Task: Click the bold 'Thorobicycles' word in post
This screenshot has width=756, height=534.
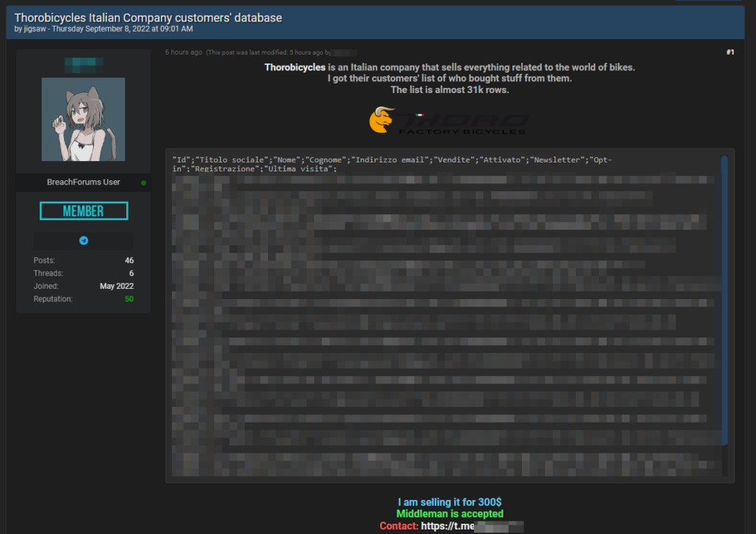Action: [x=295, y=67]
